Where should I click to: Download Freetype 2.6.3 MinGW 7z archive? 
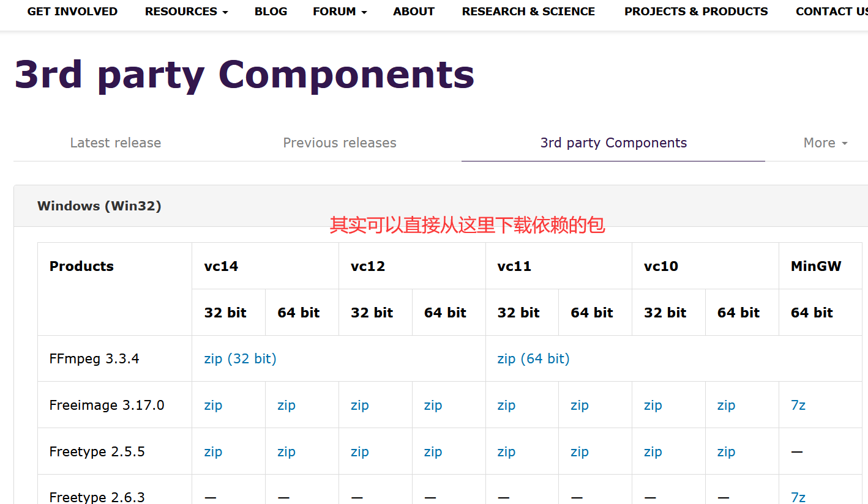(798, 497)
